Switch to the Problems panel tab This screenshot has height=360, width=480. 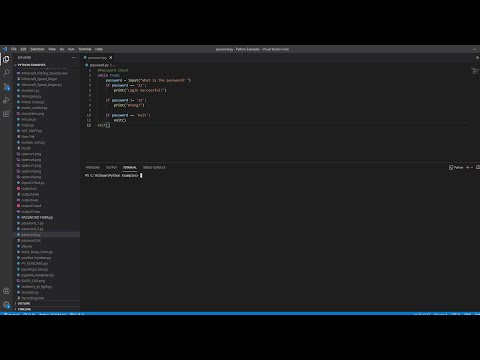[93, 167]
